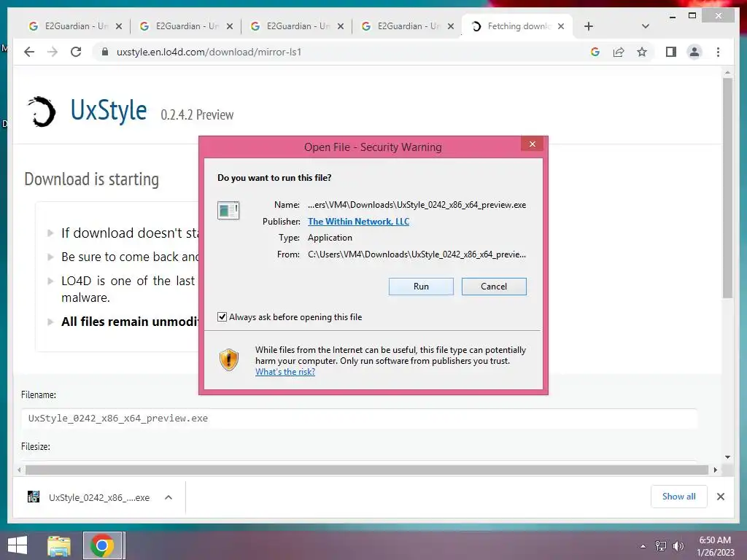The height and width of the screenshot is (560, 747).
Task: Open File Explorer from taskbar
Action: point(59,545)
